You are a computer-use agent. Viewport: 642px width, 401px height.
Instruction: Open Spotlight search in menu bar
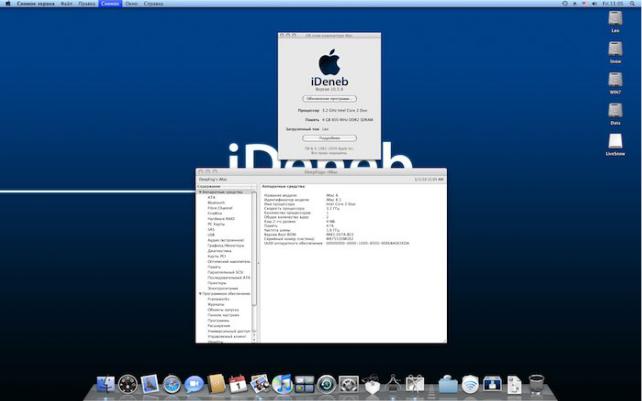[633, 3]
